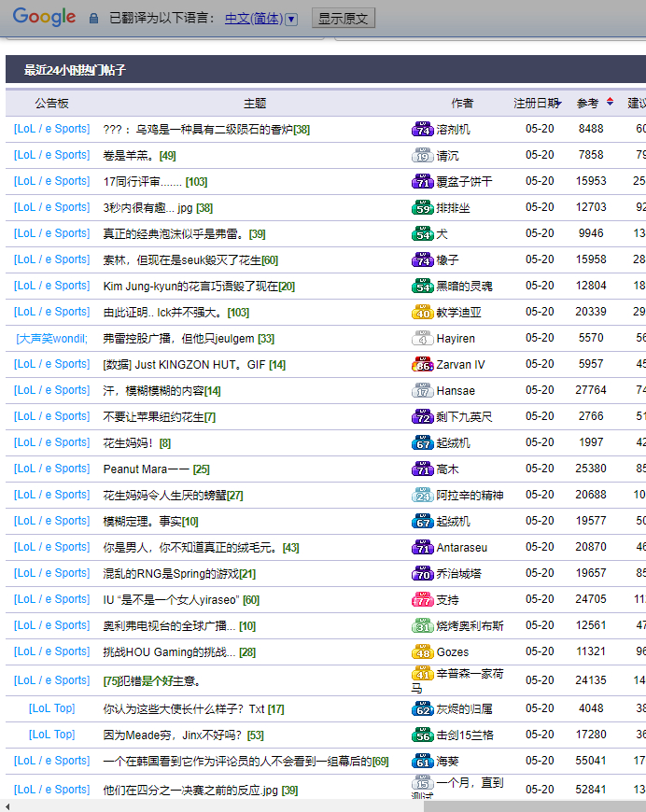Click level 86 badge next to Zarvan IV
Screen dimensions: 646x812
422,364
